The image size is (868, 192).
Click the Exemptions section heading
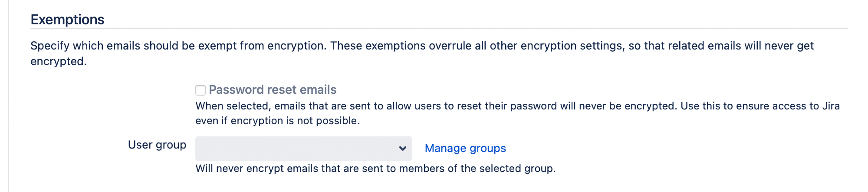(68, 20)
